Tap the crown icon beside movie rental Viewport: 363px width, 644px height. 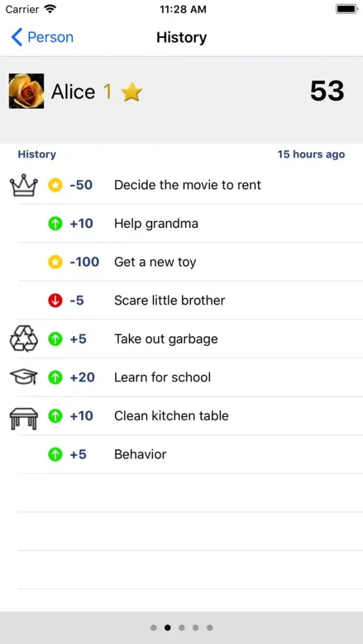[x=23, y=185]
